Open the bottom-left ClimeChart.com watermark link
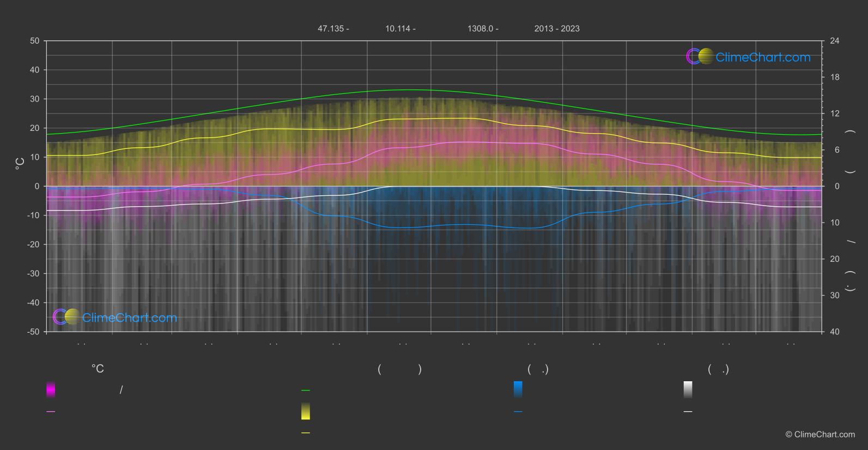Viewport: 868px width, 450px height. [130, 318]
